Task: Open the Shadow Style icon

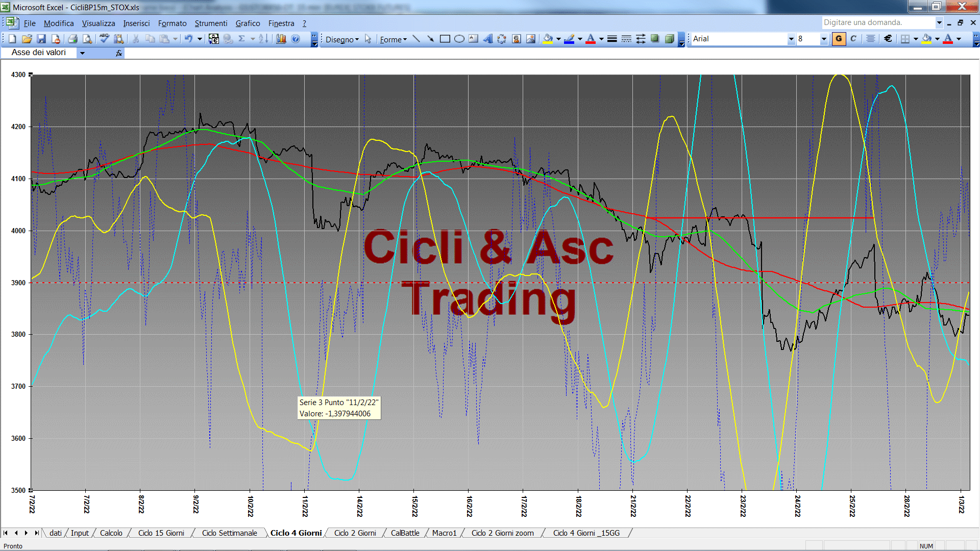Action: pyautogui.click(x=655, y=39)
